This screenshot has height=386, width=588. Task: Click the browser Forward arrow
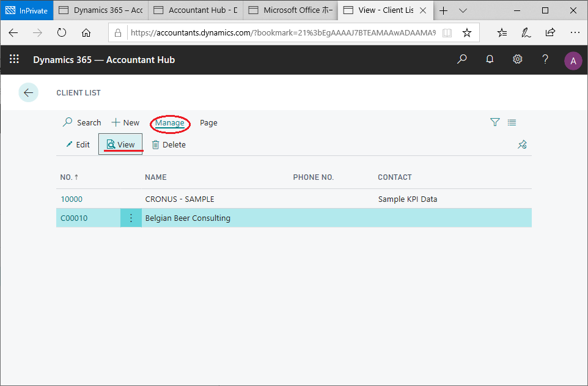click(37, 32)
